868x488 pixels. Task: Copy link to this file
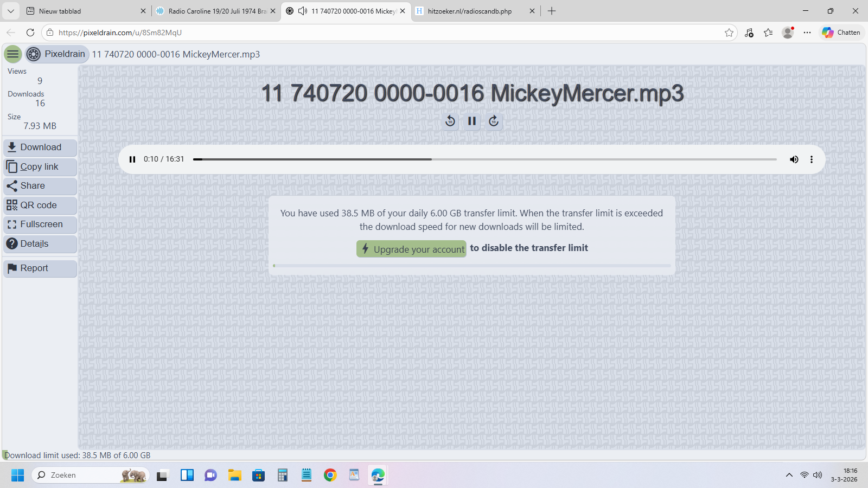(x=40, y=167)
